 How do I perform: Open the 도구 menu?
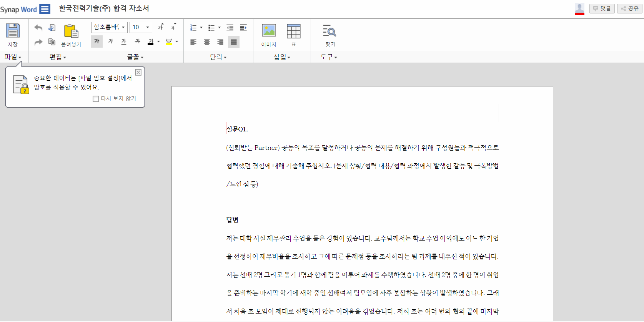pos(329,57)
